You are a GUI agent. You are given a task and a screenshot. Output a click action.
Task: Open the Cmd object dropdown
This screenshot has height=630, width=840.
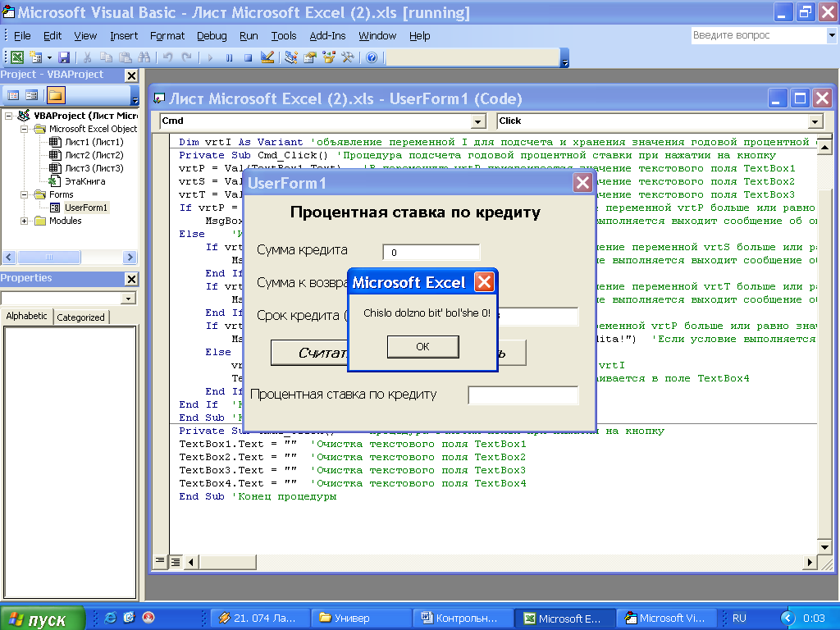click(x=478, y=121)
